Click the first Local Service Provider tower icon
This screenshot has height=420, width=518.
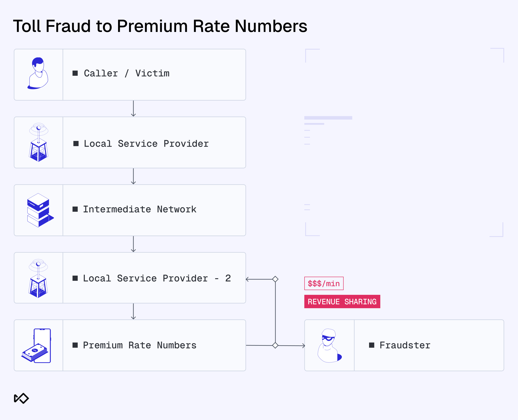(x=38, y=142)
